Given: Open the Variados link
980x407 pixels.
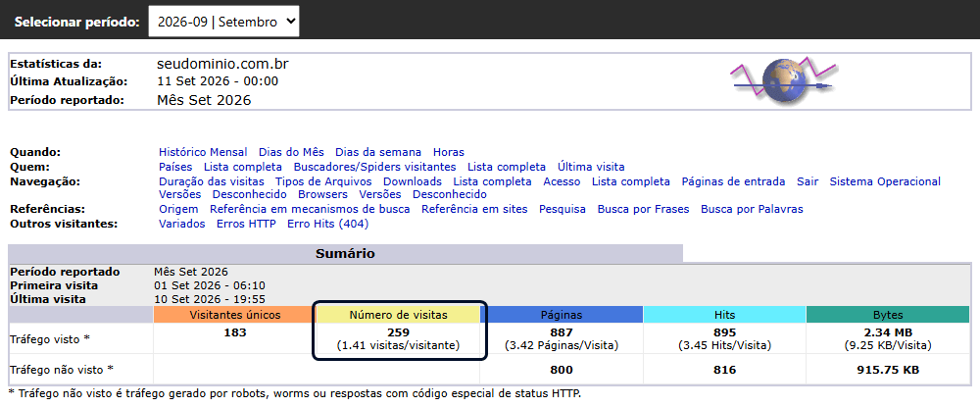Looking at the screenshot, I should [x=182, y=224].
